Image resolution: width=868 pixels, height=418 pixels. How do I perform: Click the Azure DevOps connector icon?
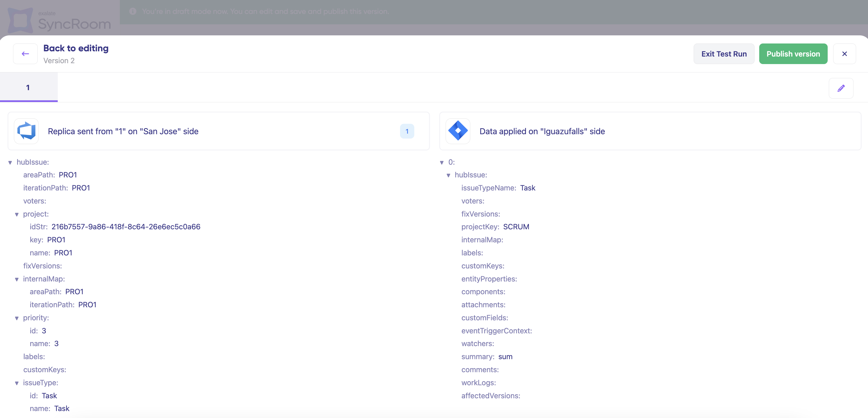coord(26,131)
